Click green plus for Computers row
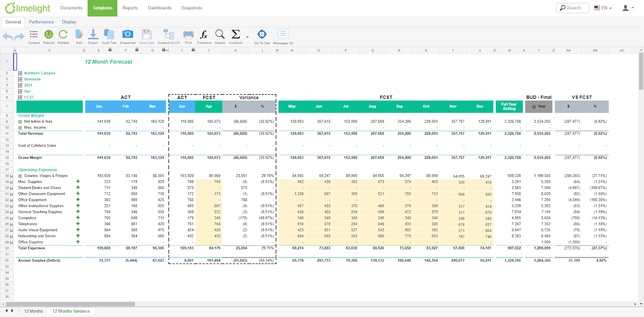 click(x=78, y=218)
